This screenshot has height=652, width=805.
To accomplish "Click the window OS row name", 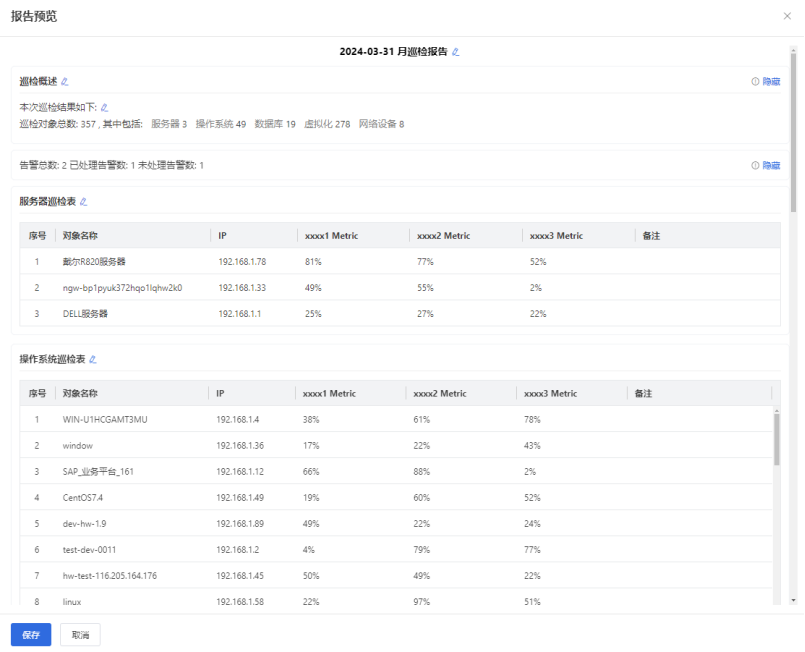I will tap(78, 446).
